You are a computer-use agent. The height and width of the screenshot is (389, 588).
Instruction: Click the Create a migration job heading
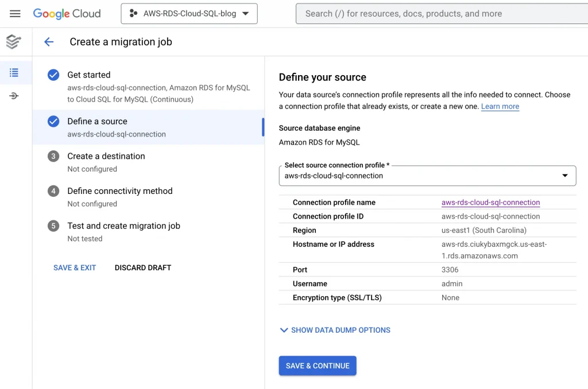[121, 42]
